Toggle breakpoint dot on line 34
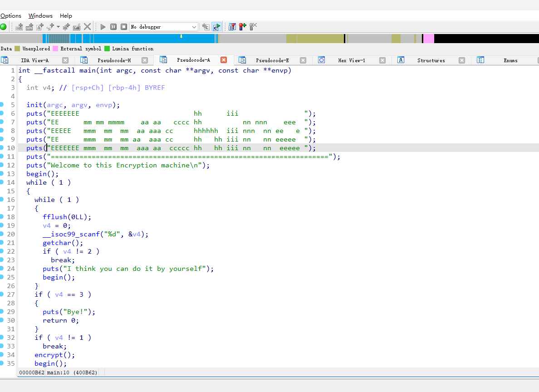Image resolution: width=539 pixels, height=392 pixels. [x=2, y=354]
